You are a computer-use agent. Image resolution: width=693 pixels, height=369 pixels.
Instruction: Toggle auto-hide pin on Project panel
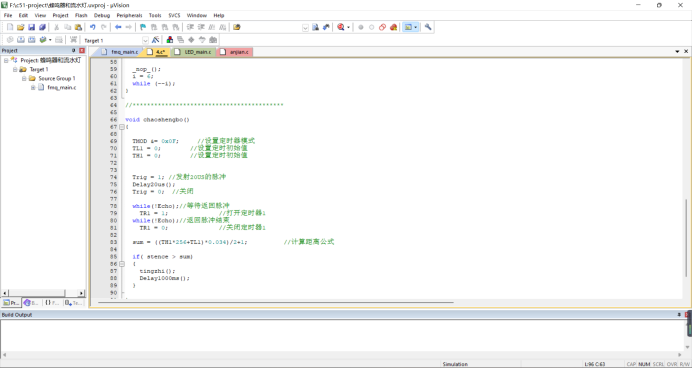click(x=73, y=51)
